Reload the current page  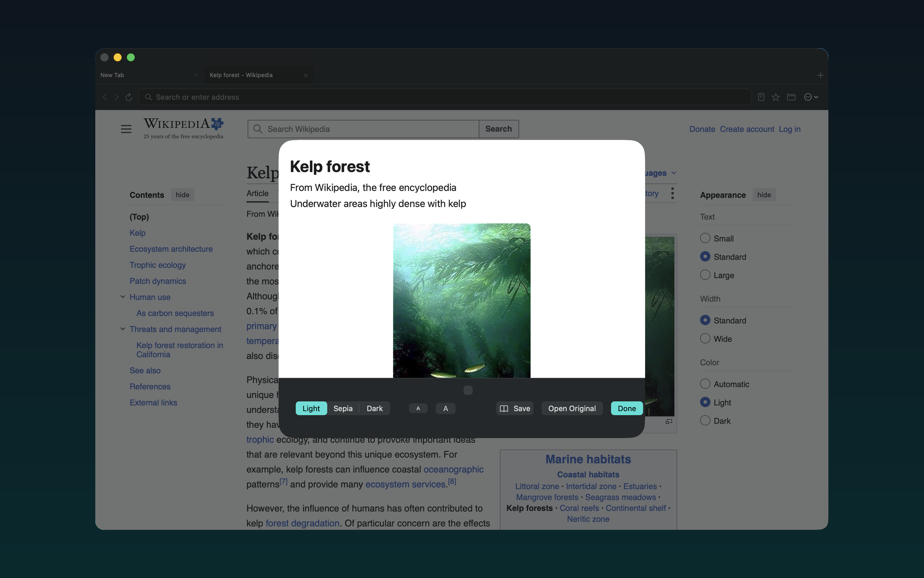tap(129, 97)
